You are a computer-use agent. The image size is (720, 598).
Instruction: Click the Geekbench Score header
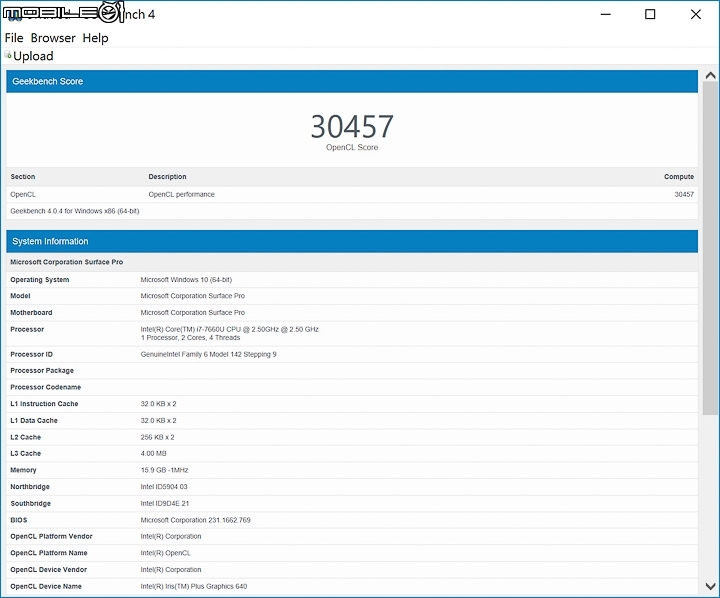pyautogui.click(x=352, y=81)
